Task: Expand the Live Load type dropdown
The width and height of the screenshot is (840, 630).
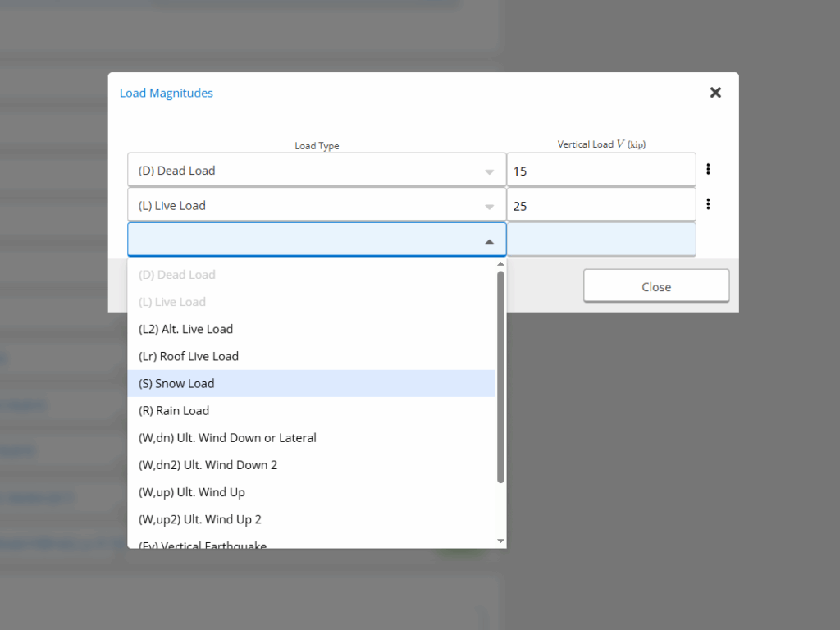Action: 489,207
